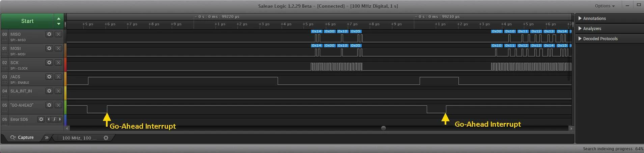Viewport: 644px width, 153px height.
Task: Open MOSI channel settings gear
Action: click(49, 48)
